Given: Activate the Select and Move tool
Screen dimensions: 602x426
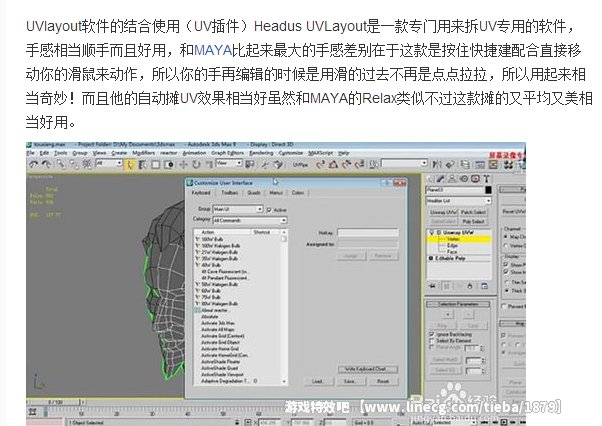Looking at the screenshot, I should [183, 165].
